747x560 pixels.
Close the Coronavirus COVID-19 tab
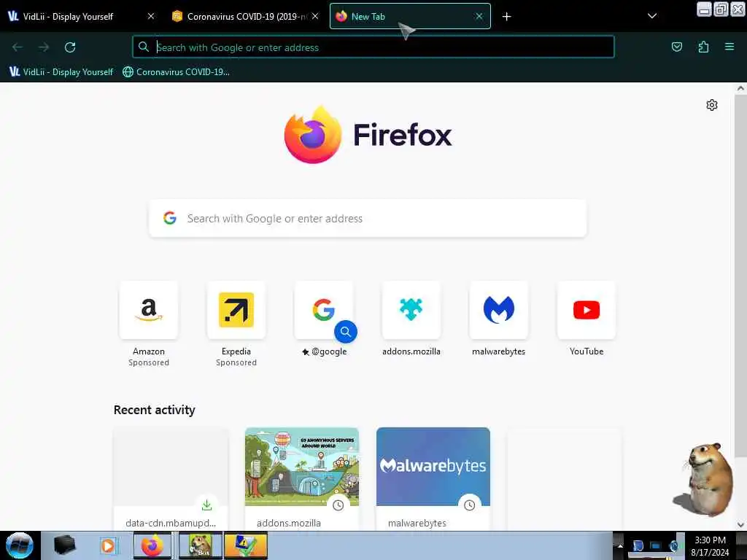coord(315,16)
